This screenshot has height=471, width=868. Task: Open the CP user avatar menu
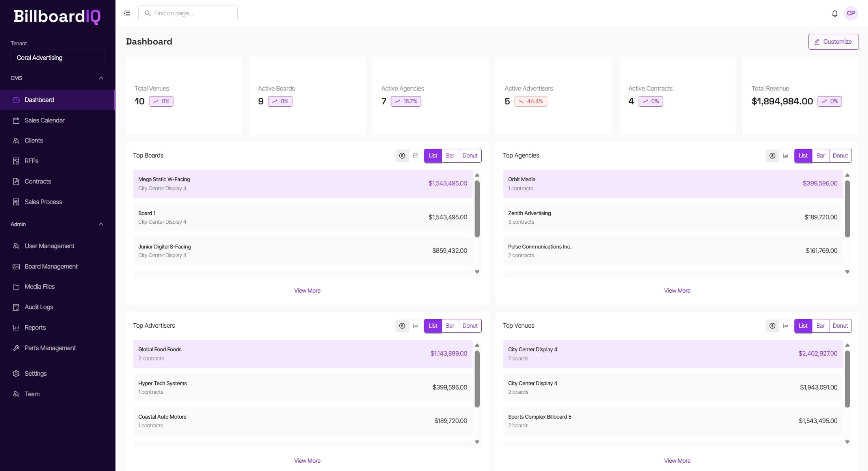tap(851, 13)
